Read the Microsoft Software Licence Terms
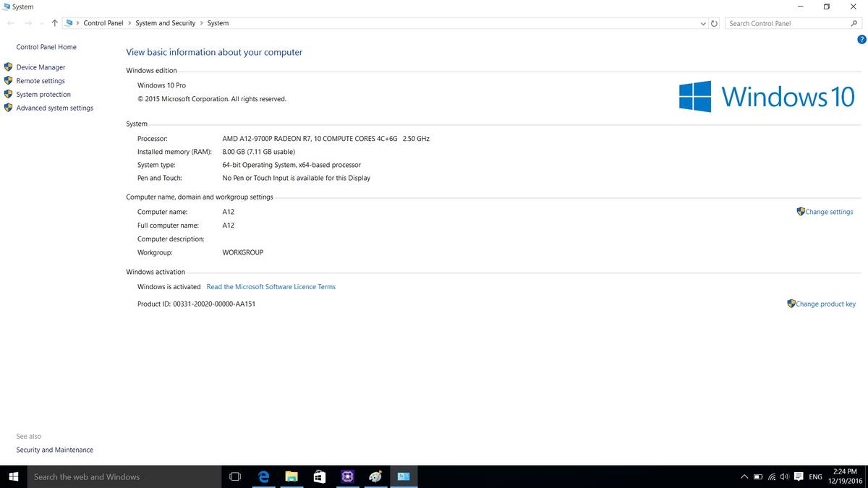The width and height of the screenshot is (868, 488). click(x=271, y=287)
